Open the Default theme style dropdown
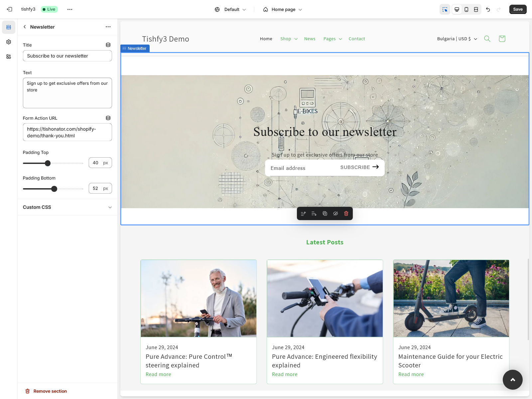This screenshot has width=532, height=399. point(230,9)
